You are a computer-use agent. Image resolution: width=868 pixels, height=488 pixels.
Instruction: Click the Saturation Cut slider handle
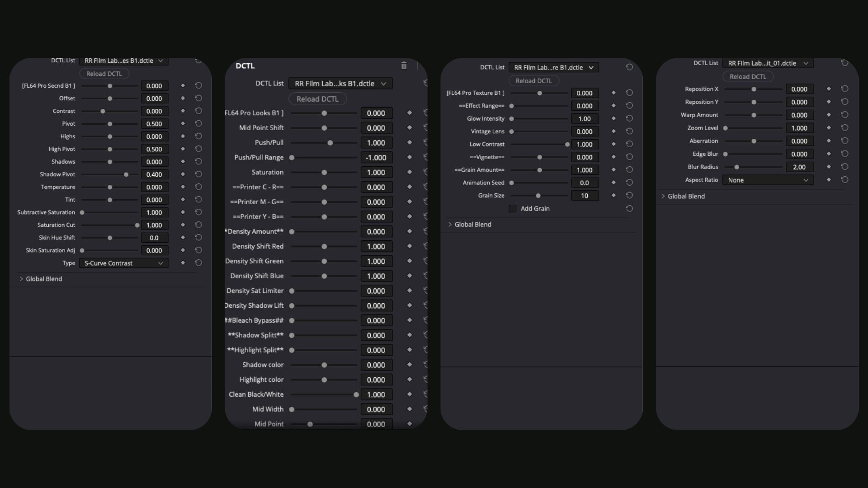pos(137,225)
